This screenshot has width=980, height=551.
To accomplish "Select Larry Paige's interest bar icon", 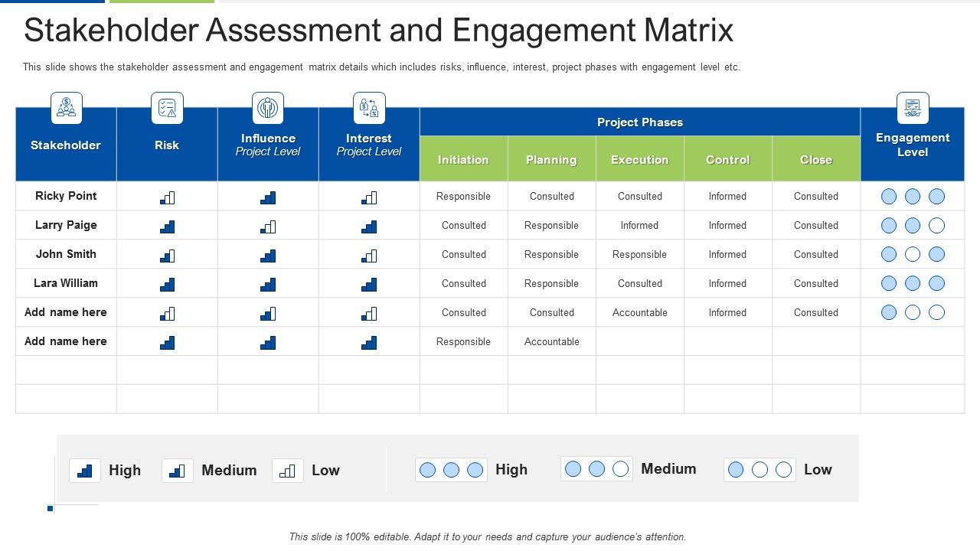I will [369, 227].
